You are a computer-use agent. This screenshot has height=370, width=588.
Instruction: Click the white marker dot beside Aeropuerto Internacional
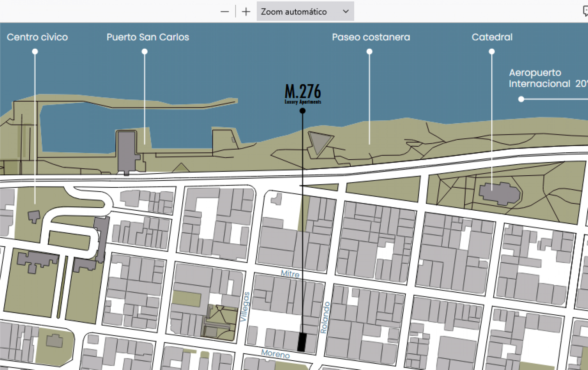521,99
